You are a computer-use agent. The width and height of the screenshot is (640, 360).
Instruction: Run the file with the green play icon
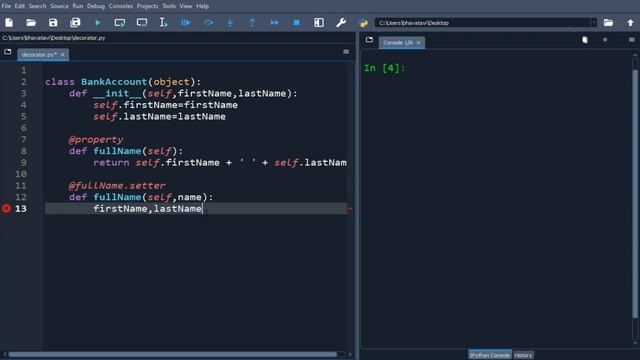[x=98, y=23]
